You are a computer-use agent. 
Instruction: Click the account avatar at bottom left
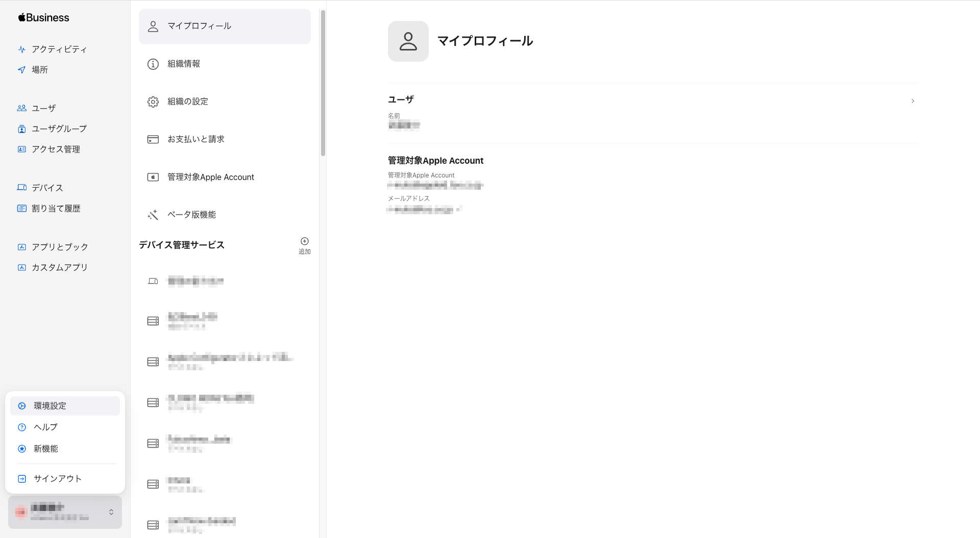20,512
